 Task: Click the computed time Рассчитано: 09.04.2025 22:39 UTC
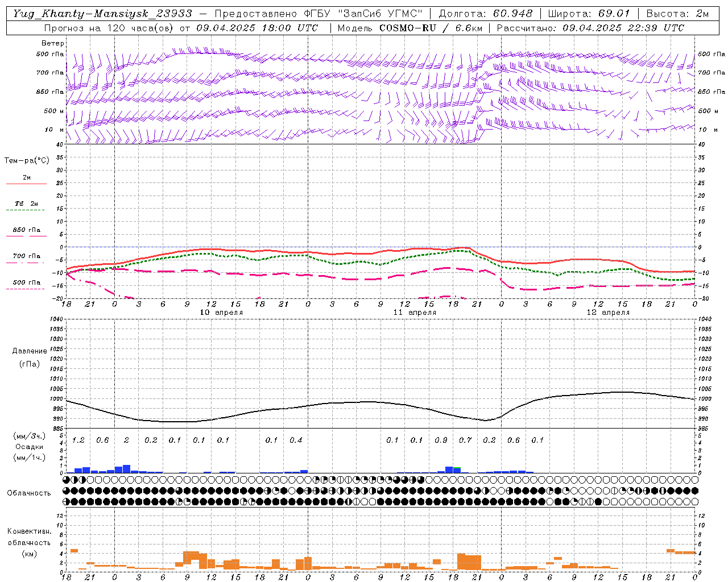590,28
